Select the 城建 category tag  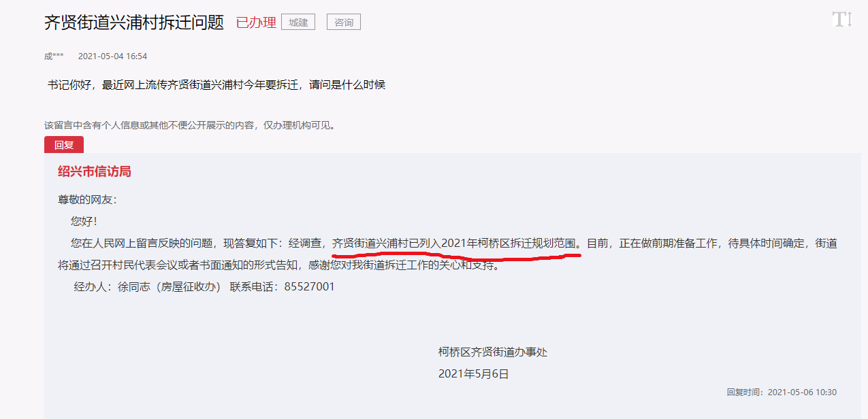click(x=298, y=22)
